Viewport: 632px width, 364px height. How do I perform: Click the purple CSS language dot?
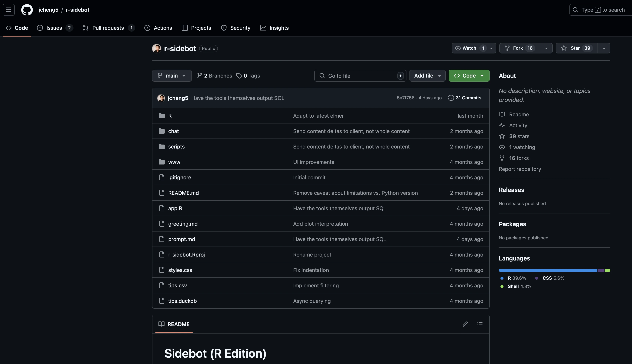537,278
